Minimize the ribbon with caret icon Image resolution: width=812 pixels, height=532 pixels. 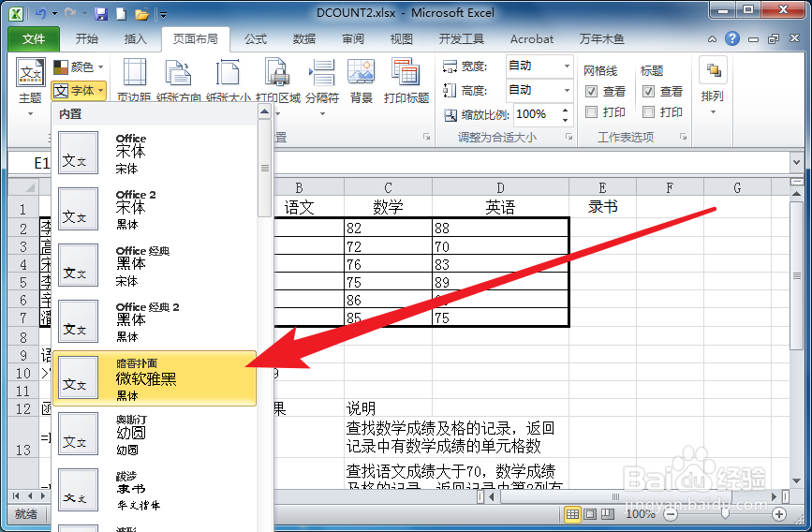coord(713,38)
